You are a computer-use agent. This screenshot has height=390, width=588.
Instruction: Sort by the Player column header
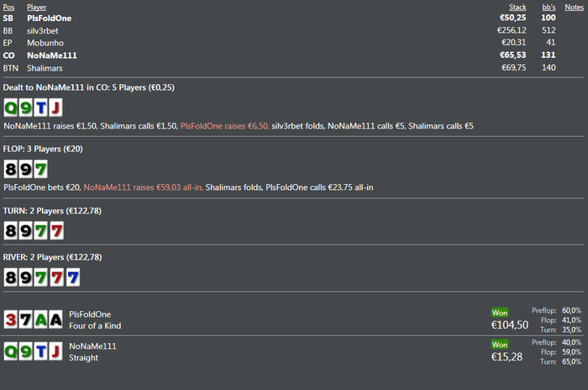[x=37, y=7]
